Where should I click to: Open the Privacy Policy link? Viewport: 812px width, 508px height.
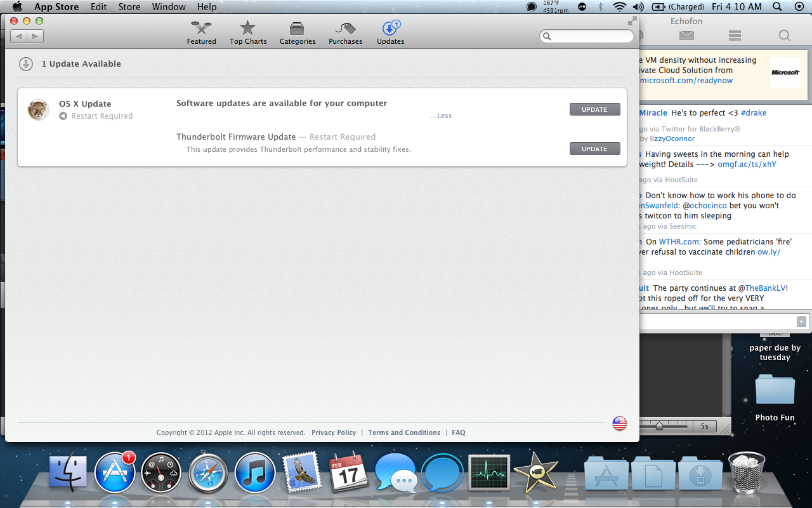pos(334,432)
